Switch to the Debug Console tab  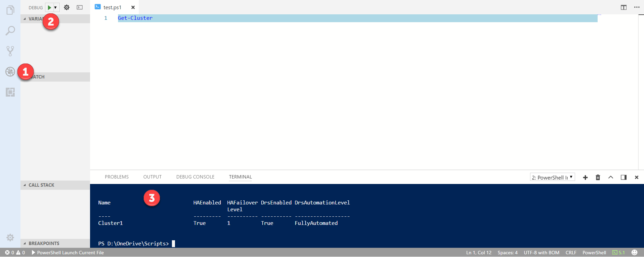click(195, 177)
